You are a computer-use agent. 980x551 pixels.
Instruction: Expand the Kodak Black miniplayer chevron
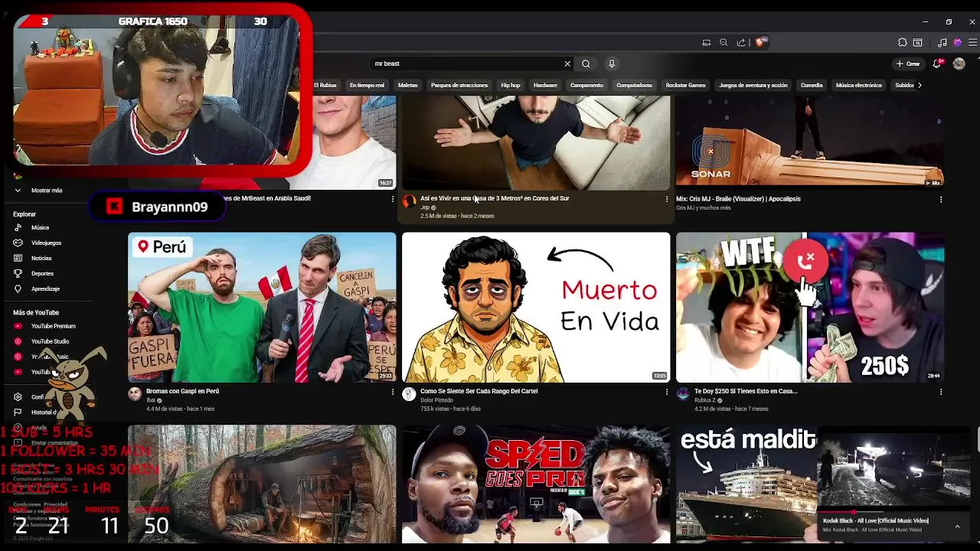tap(957, 526)
